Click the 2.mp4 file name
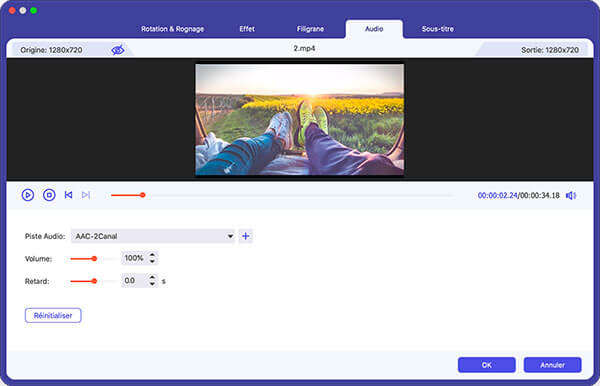Screen dimensions: 600x386 (x=304, y=49)
